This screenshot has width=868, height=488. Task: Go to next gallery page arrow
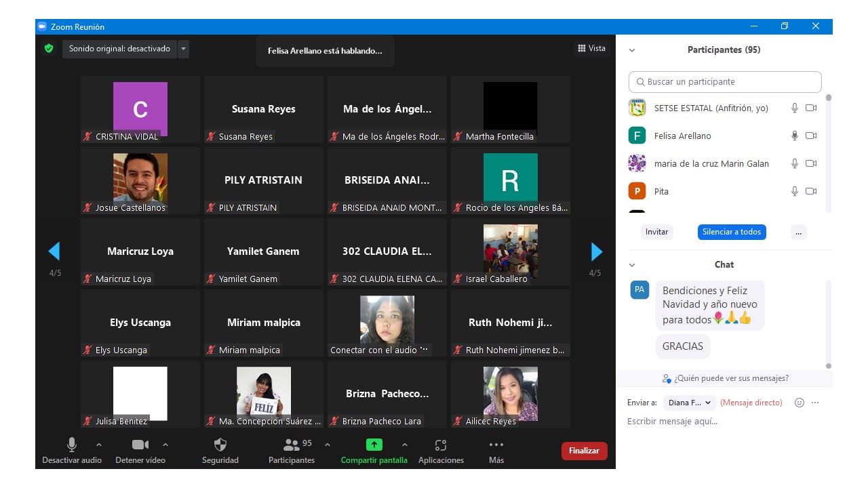[597, 251]
